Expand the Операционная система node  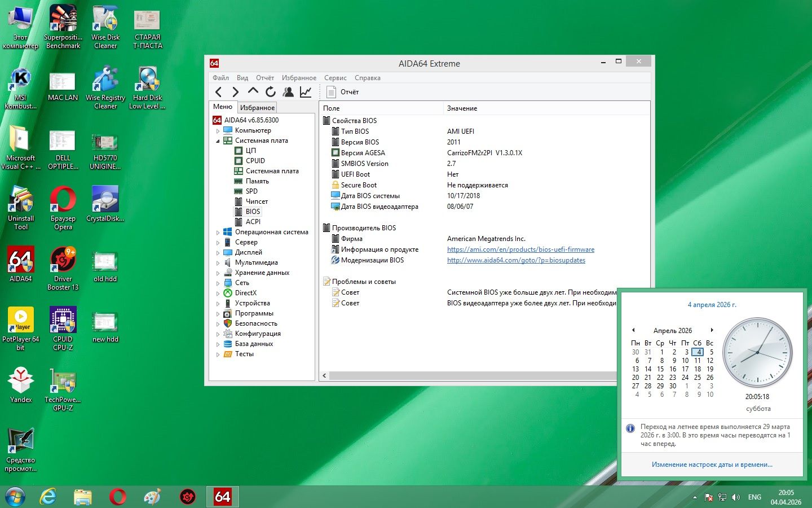(x=218, y=232)
